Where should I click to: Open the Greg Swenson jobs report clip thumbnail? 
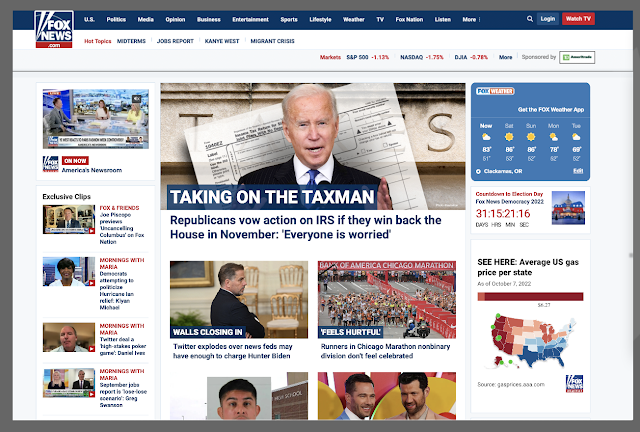click(x=69, y=383)
